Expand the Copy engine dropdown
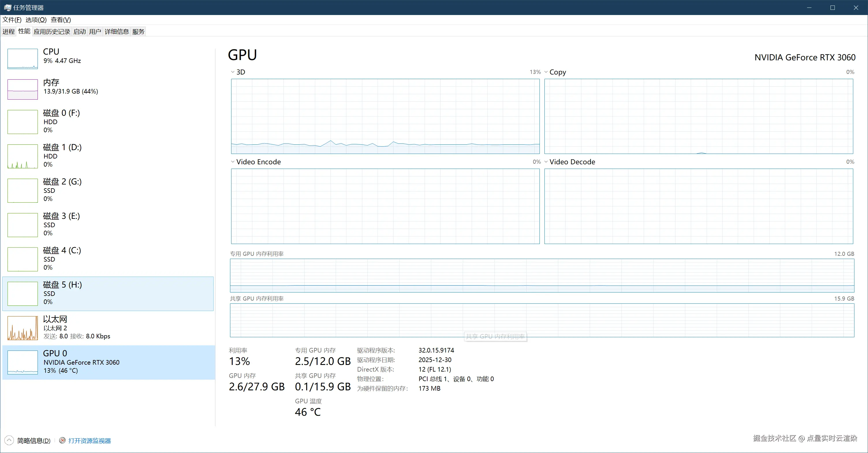 click(546, 72)
